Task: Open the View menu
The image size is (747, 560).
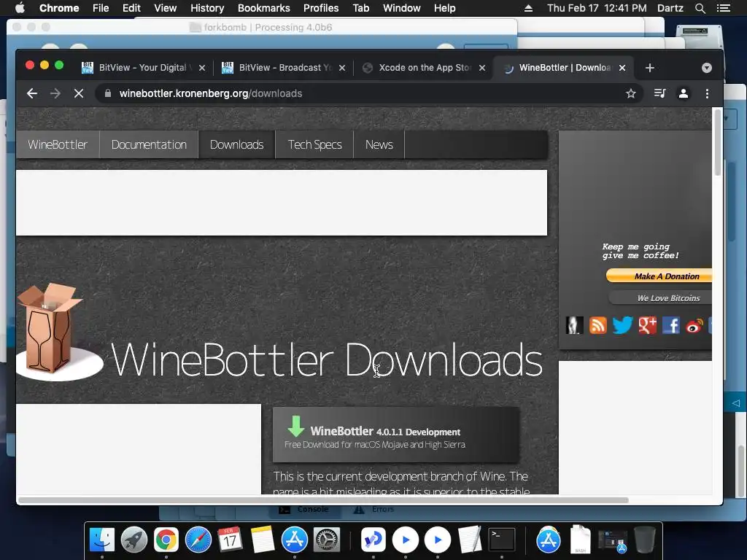Action: (x=166, y=8)
